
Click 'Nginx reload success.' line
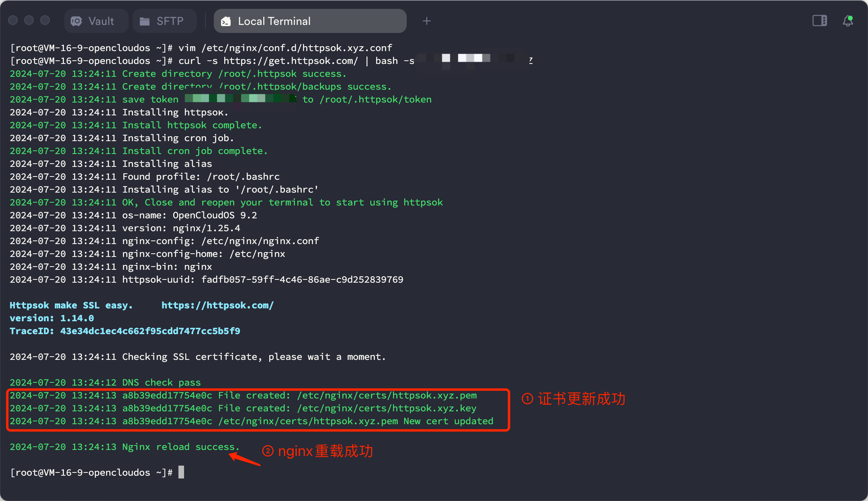(125, 447)
